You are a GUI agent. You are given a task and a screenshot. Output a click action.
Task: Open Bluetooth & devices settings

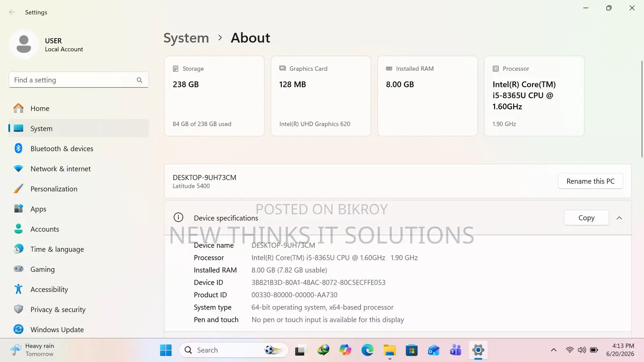click(78, 149)
